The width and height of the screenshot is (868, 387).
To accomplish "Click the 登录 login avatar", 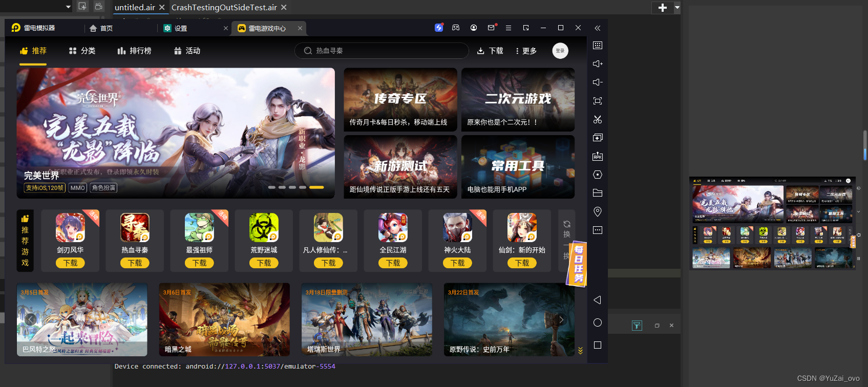I will point(560,51).
